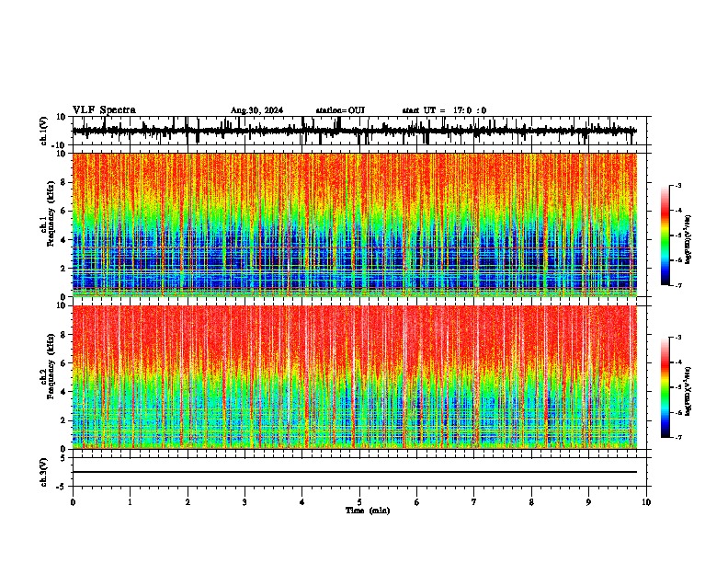The image size is (728, 563).
Task: Click time axis tick label "7"
Action: click(474, 502)
